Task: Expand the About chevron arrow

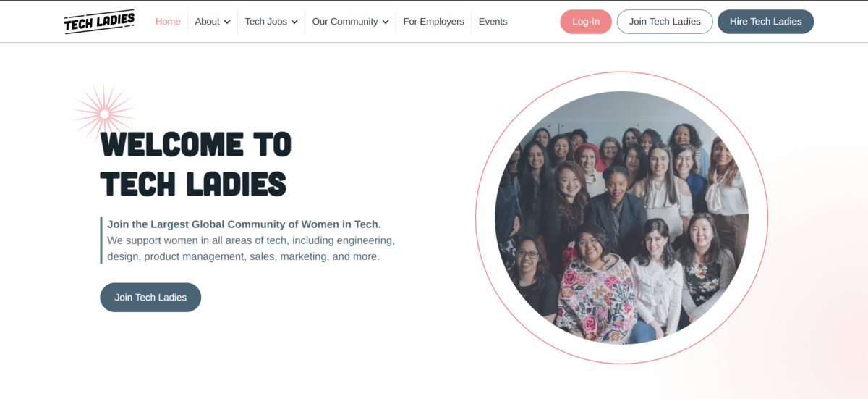Action: (x=227, y=22)
